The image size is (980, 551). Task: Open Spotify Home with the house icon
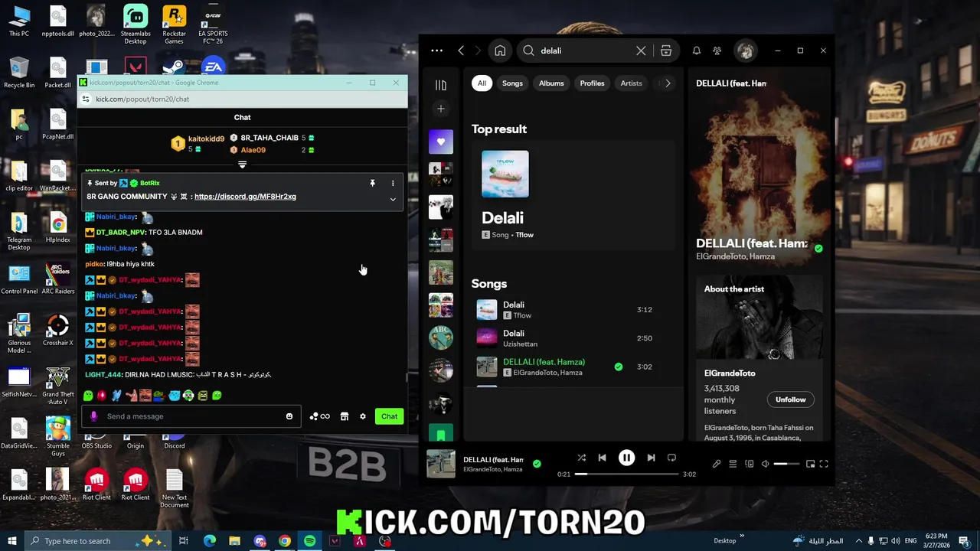tap(500, 51)
